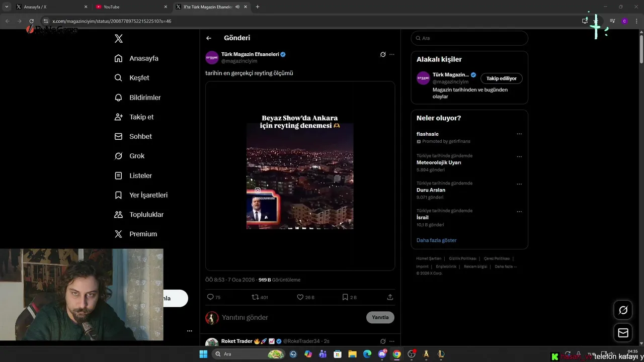Open Topluluklar communities

(x=139, y=215)
